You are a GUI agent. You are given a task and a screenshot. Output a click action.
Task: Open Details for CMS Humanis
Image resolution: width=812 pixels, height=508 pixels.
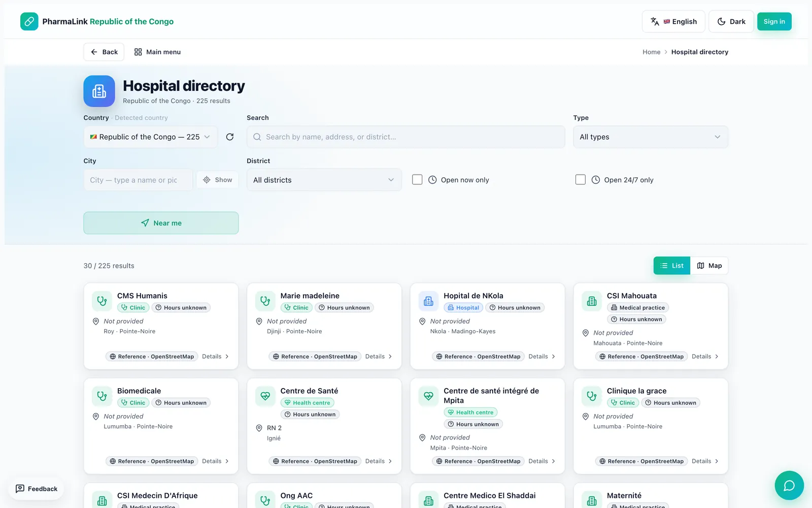[215, 357]
